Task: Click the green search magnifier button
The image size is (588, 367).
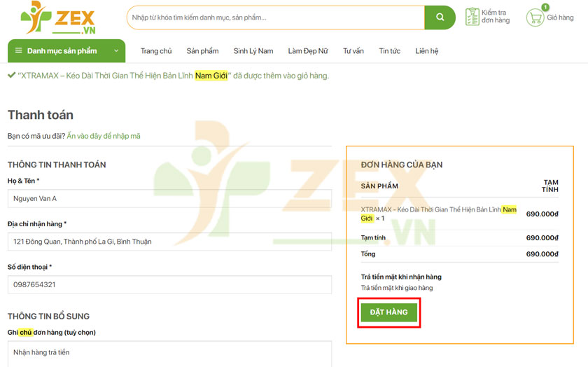Action: [x=440, y=18]
